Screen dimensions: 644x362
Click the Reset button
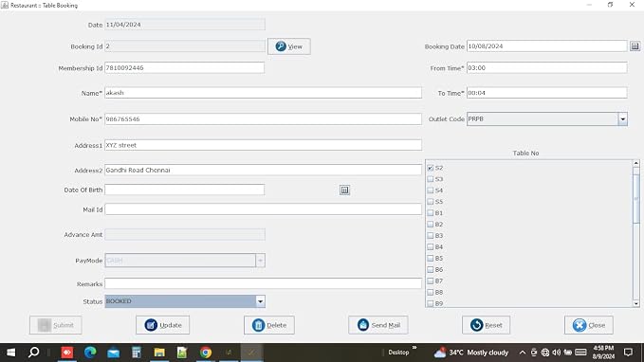tap(486, 325)
